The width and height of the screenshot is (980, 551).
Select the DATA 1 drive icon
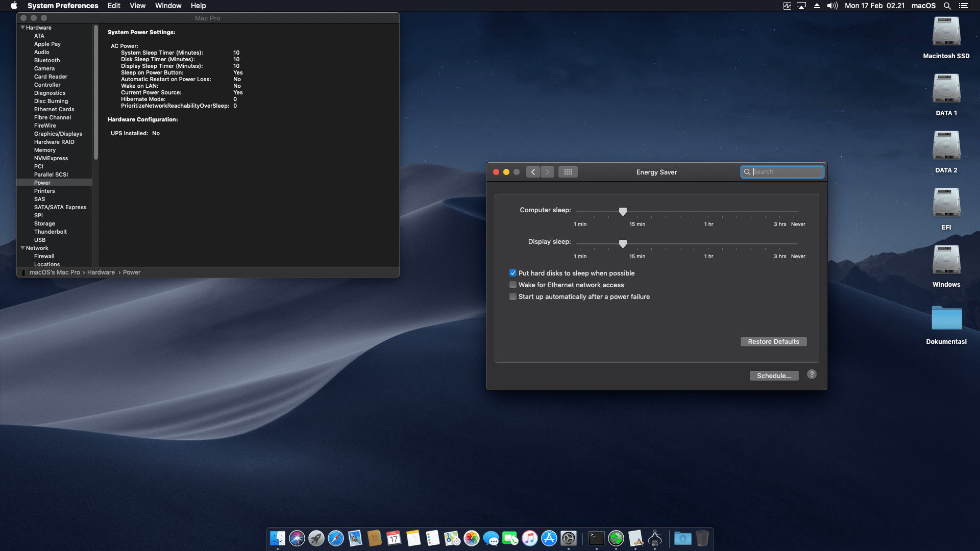click(946, 89)
